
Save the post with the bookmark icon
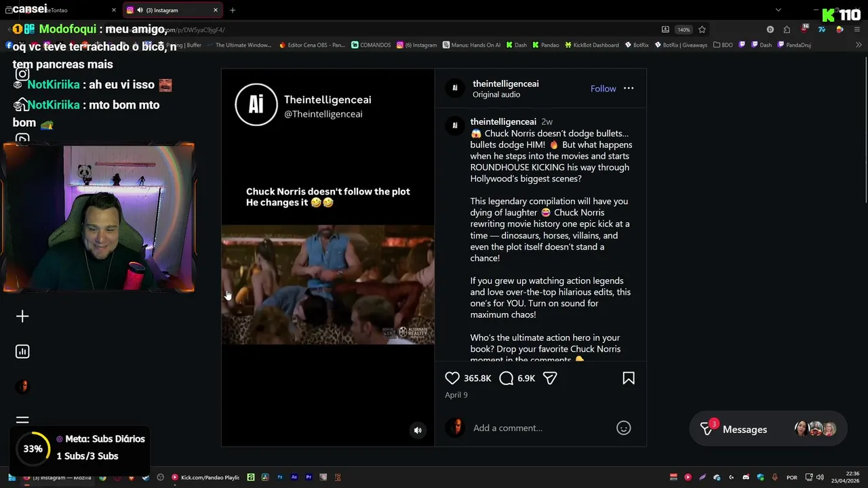coord(629,378)
